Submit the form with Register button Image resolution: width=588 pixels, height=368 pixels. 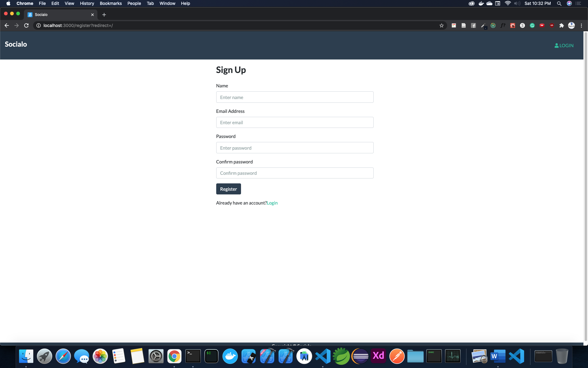[x=228, y=189]
